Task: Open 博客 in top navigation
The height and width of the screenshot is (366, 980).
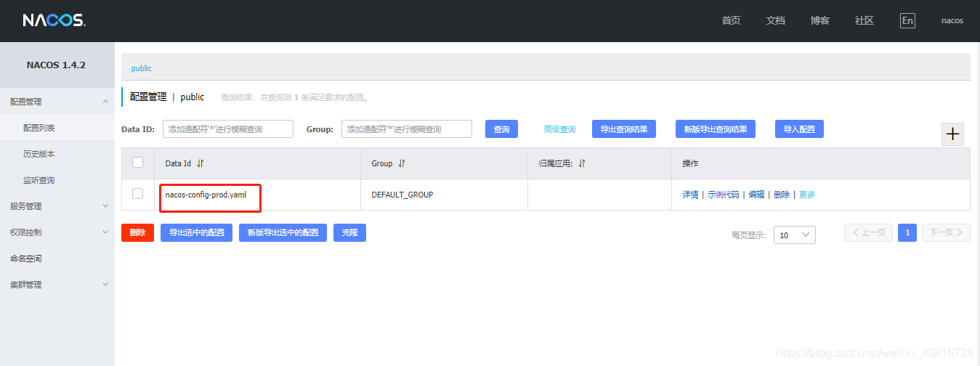Action: [820, 20]
